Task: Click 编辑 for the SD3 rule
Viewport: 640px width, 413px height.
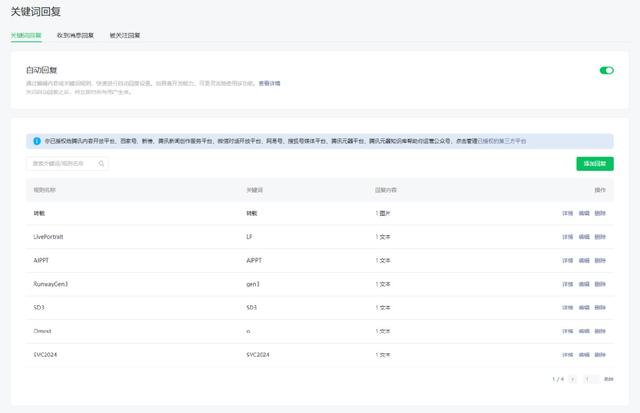Action: [584, 307]
